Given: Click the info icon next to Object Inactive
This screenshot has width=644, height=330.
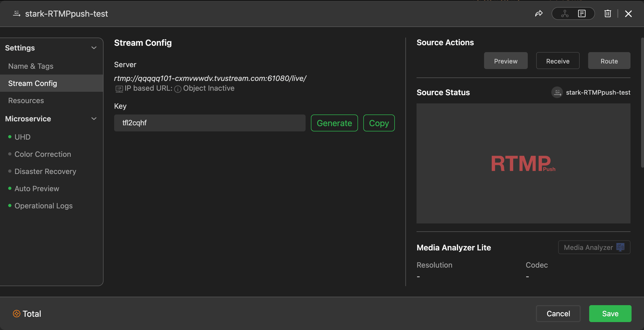Looking at the screenshot, I should tap(178, 89).
